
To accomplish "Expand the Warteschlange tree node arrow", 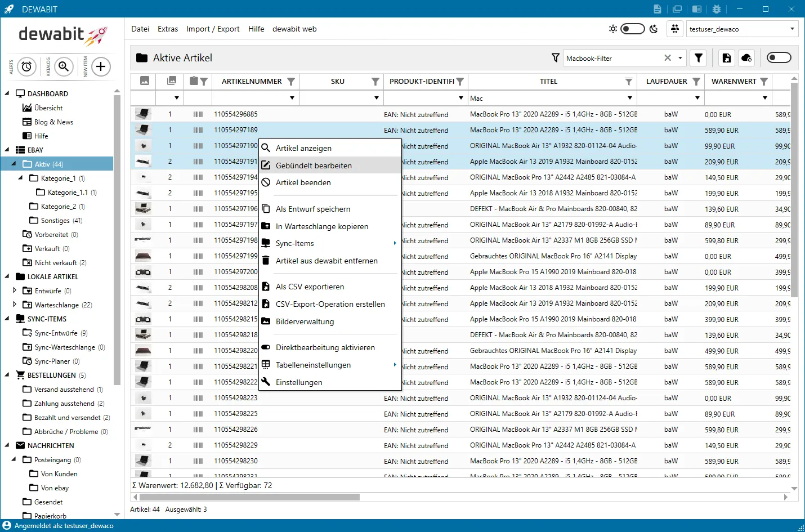I will [15, 305].
